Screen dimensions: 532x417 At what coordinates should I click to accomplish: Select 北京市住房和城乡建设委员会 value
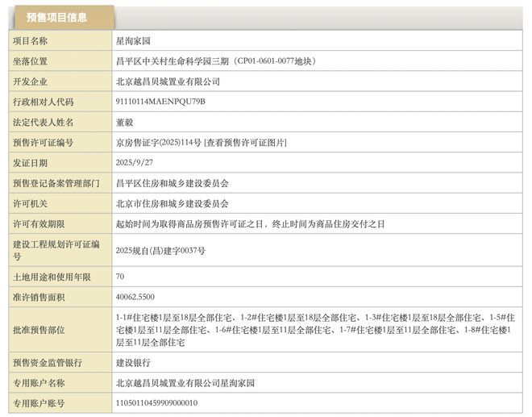pyautogui.click(x=172, y=204)
